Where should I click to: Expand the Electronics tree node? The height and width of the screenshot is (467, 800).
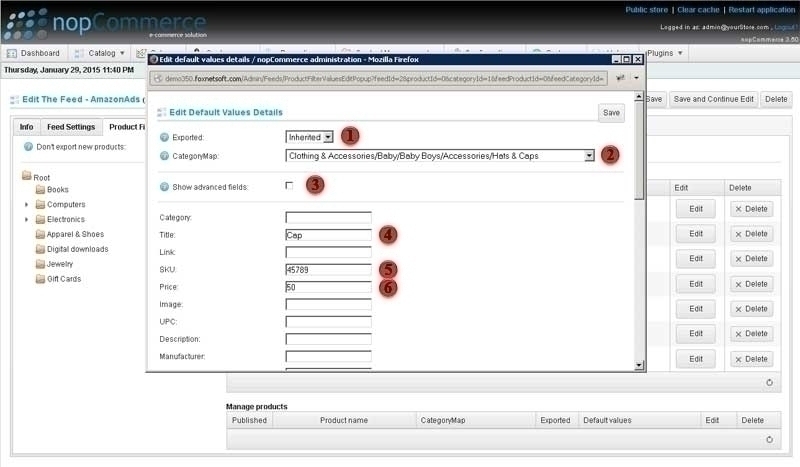tap(27, 219)
